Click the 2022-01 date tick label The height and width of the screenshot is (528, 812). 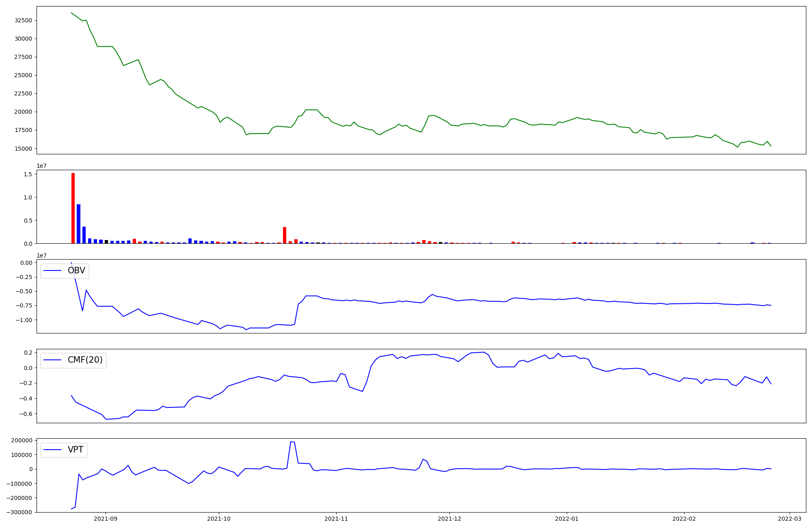click(x=566, y=519)
